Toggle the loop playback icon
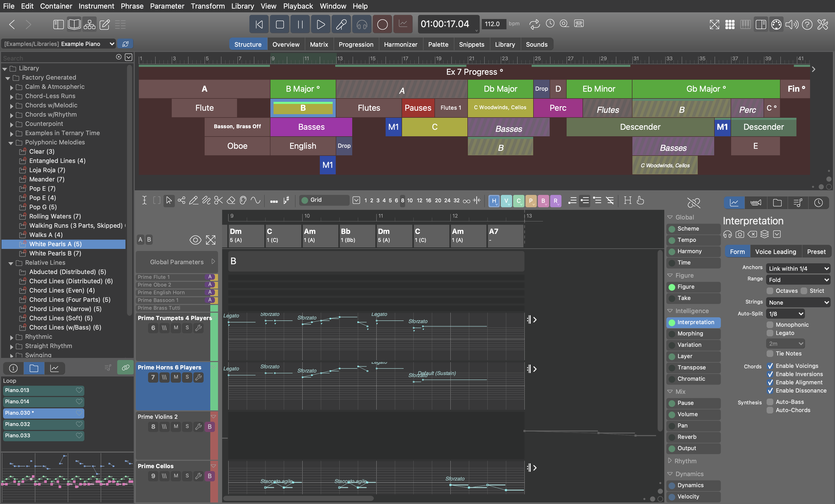This screenshot has width=835, height=504. tap(534, 24)
